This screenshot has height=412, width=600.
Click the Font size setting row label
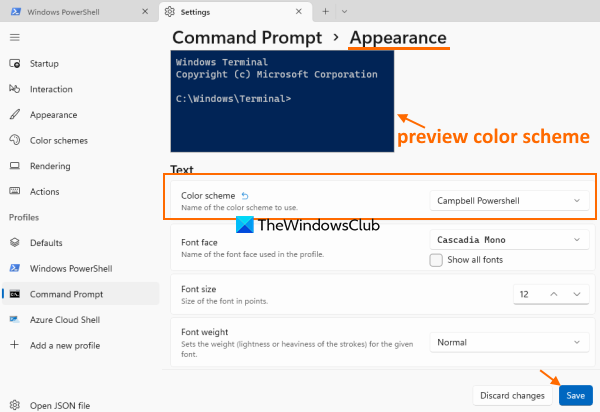pyautogui.click(x=199, y=289)
